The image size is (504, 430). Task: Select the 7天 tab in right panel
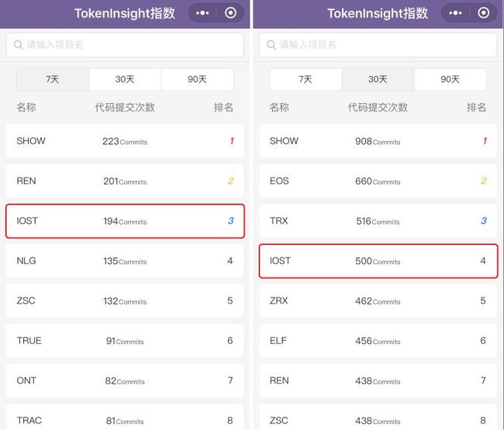point(306,79)
